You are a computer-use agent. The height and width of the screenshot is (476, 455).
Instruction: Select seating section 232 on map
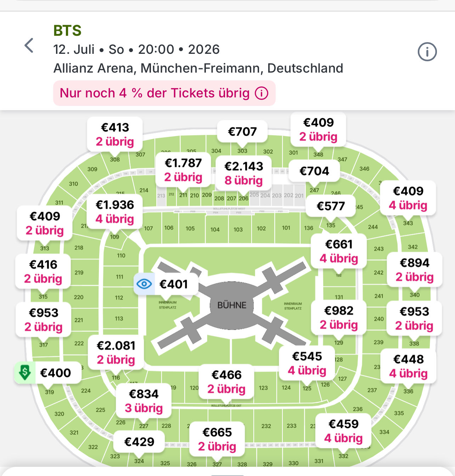click(266, 426)
